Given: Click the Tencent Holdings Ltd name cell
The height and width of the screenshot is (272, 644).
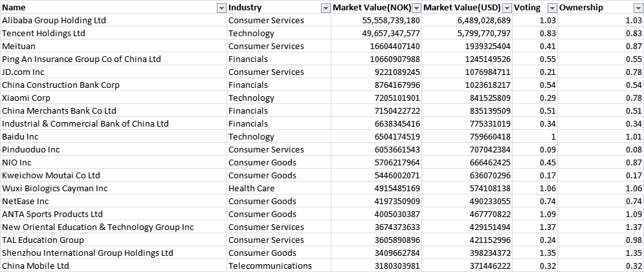Looking at the screenshot, I should 44,34.
